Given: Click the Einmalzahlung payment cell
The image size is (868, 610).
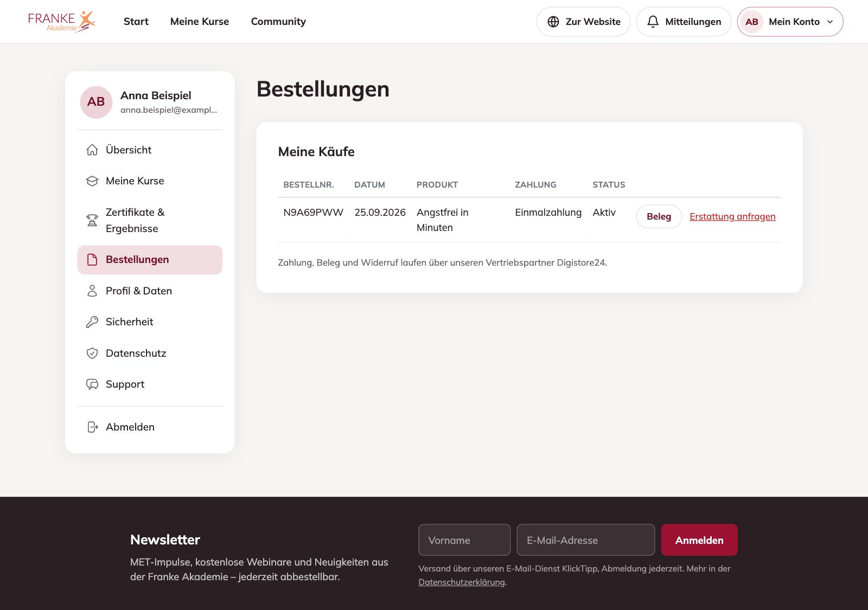Looking at the screenshot, I should pos(548,213).
